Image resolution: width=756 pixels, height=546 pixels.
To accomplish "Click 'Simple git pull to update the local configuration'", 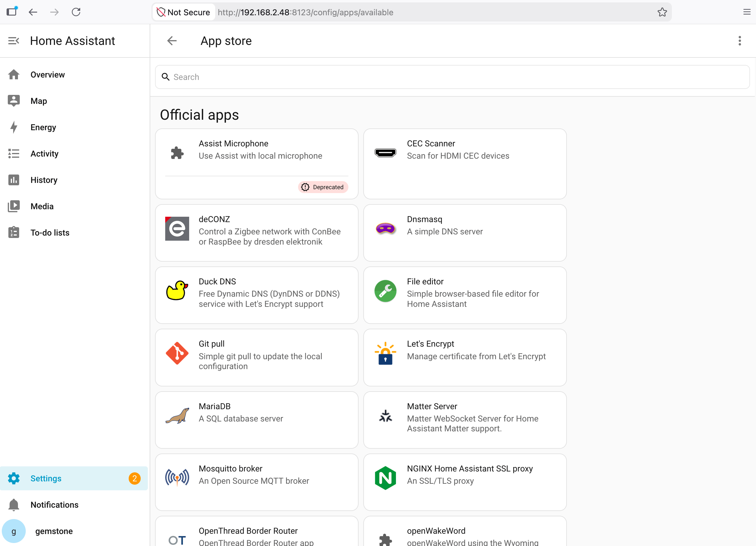I will [x=260, y=361].
